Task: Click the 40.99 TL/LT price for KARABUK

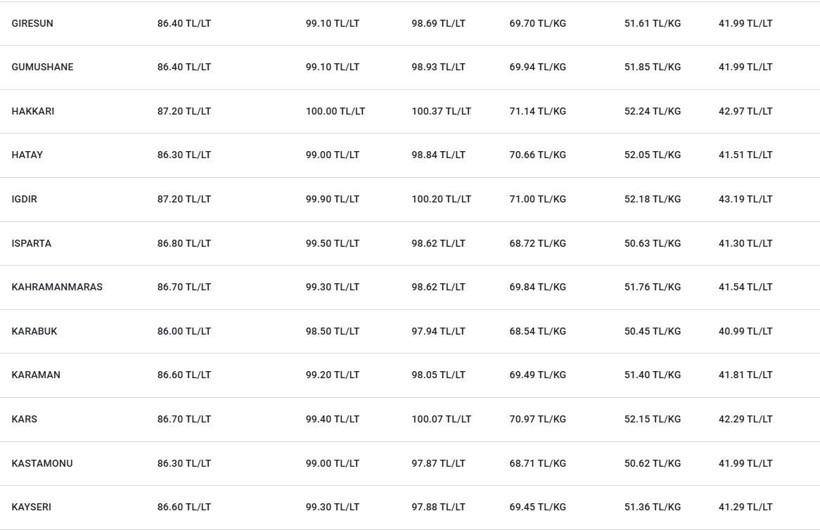Action: tap(745, 331)
